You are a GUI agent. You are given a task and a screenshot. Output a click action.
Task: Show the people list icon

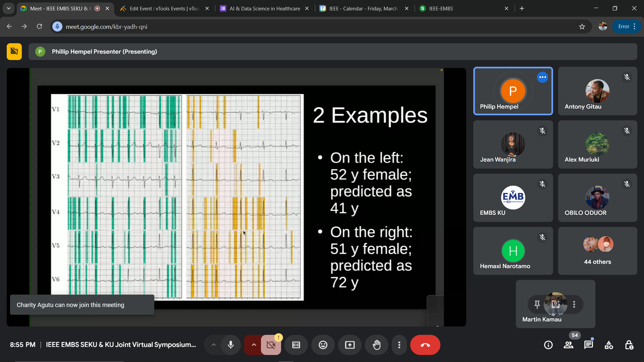point(569,345)
